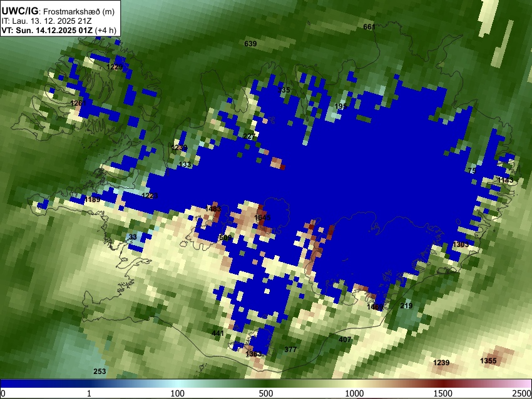The height and width of the screenshot is (399, 532).
Task: Click the 1239 label above the 133 label
Action: (179, 148)
